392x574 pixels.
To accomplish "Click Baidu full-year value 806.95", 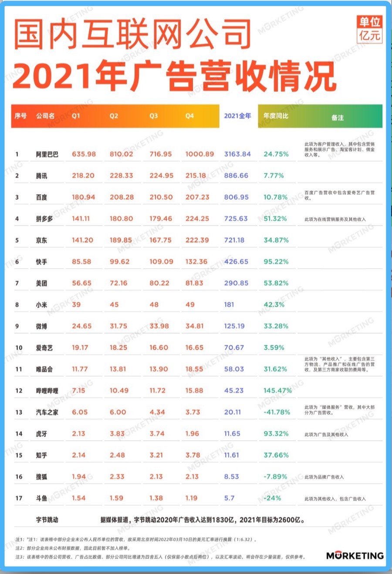I will coord(236,197).
